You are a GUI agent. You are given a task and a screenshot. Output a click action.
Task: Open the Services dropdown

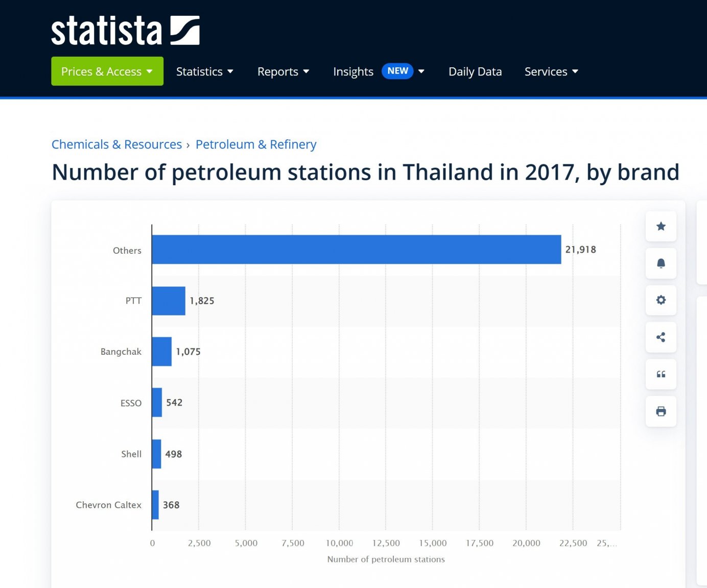coord(551,71)
